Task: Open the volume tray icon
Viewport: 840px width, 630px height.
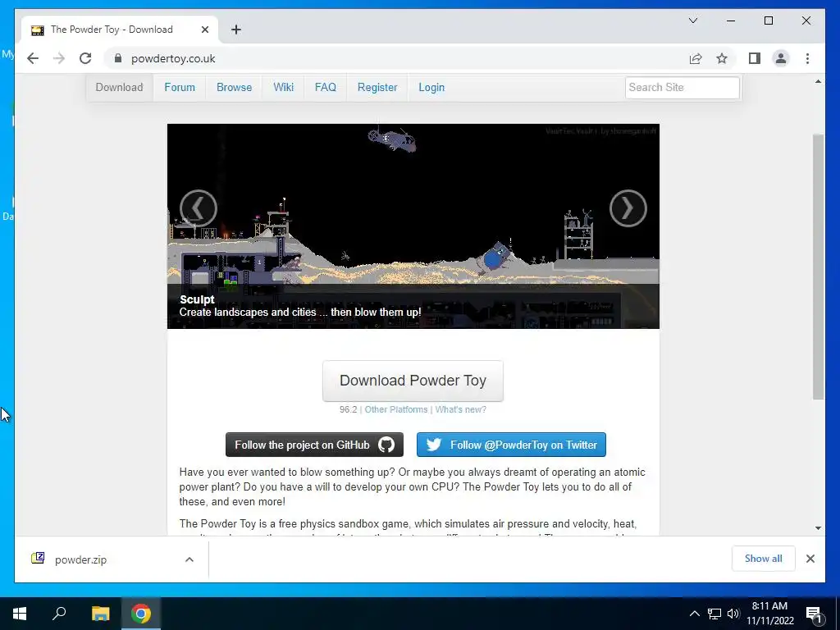Action: point(733,614)
